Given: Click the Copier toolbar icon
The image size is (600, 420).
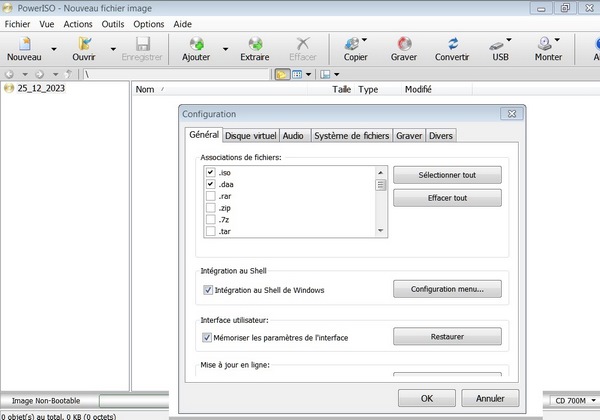Looking at the screenshot, I should (352, 44).
